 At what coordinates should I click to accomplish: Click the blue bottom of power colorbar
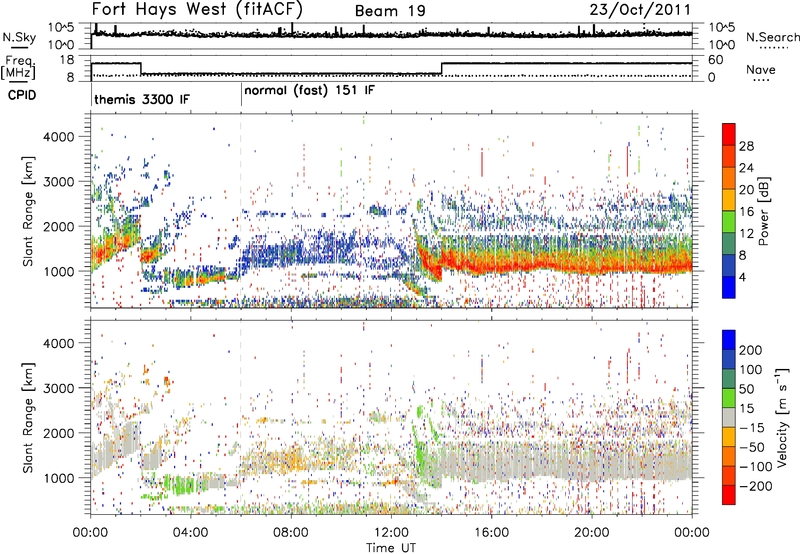pyautogui.click(x=729, y=287)
